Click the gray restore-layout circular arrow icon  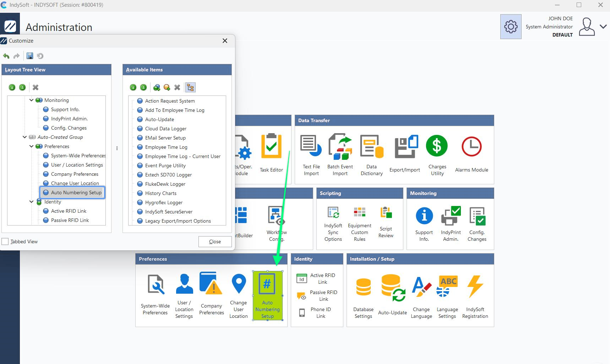(x=40, y=56)
